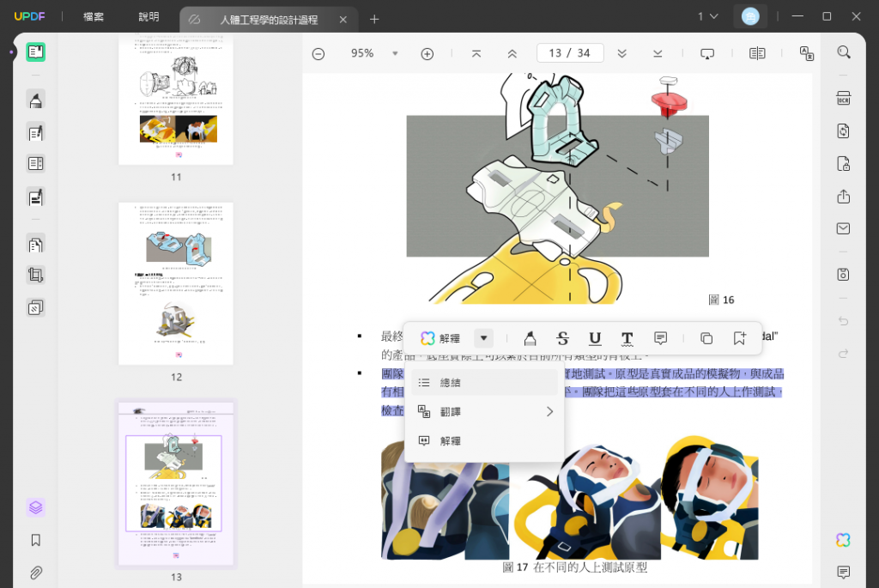Open the Organize Pages tool in sidebar
The width and height of the screenshot is (879, 588).
35,245
